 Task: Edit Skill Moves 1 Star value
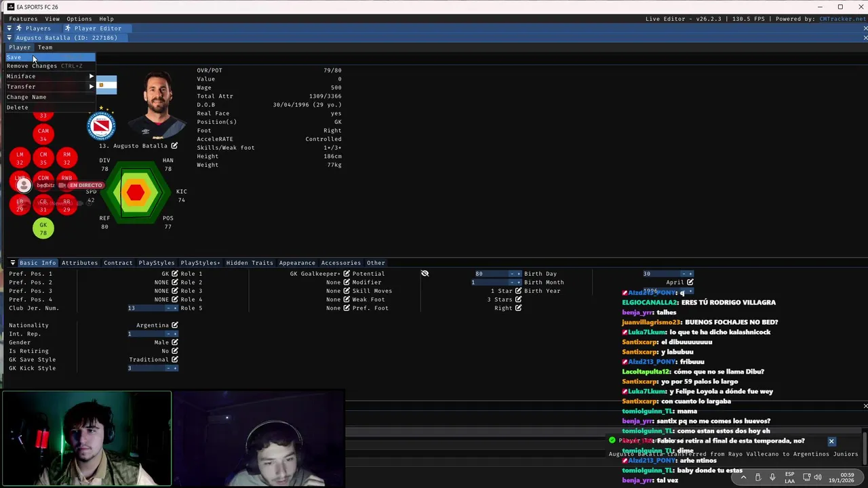click(518, 291)
